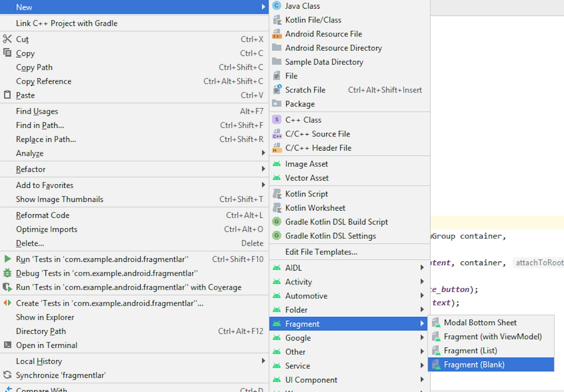Expand the Google submenu arrow
This screenshot has width=564, height=392.
pyautogui.click(x=422, y=338)
